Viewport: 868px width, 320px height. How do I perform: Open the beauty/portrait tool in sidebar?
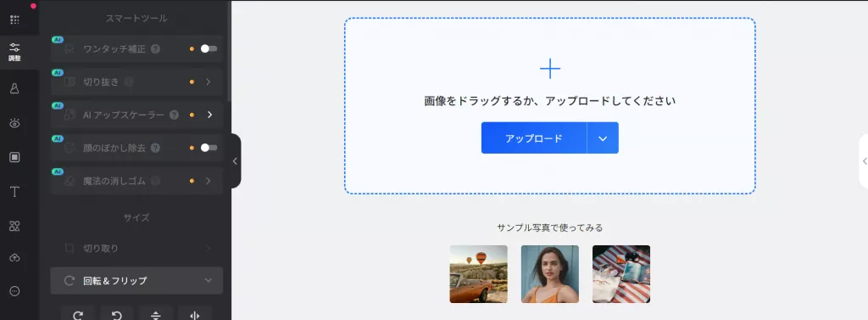(x=15, y=89)
